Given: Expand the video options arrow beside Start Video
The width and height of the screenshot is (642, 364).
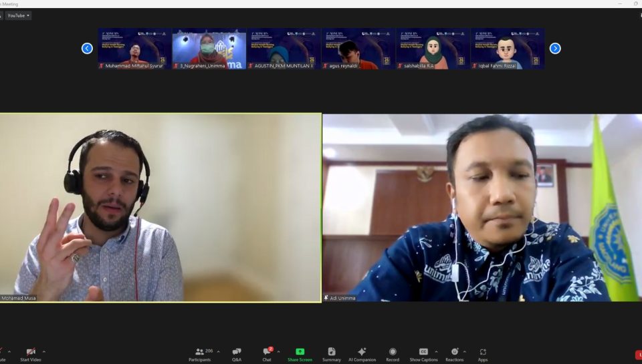Looking at the screenshot, I should [44, 351].
